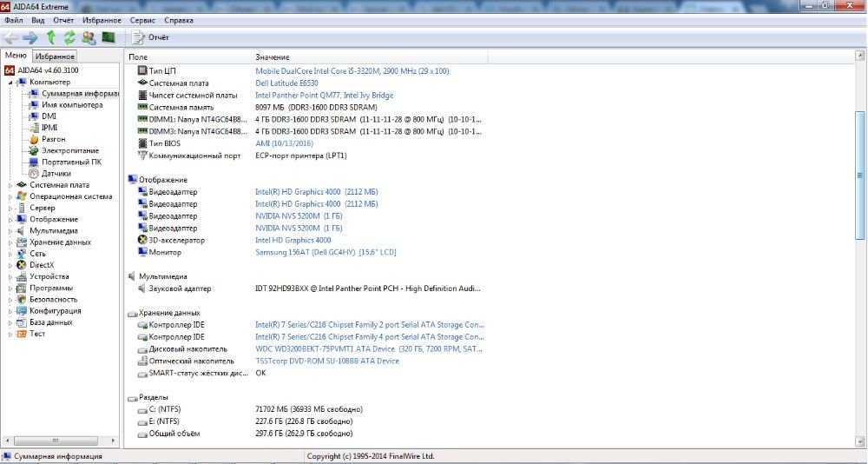Click the sidebar horizontal scrollbar thumb
868x464 pixels.
point(55,441)
